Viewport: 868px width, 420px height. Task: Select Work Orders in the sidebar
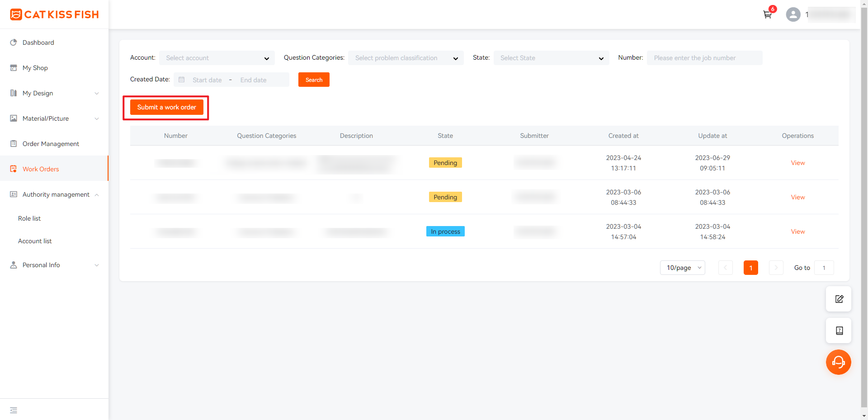(54, 168)
